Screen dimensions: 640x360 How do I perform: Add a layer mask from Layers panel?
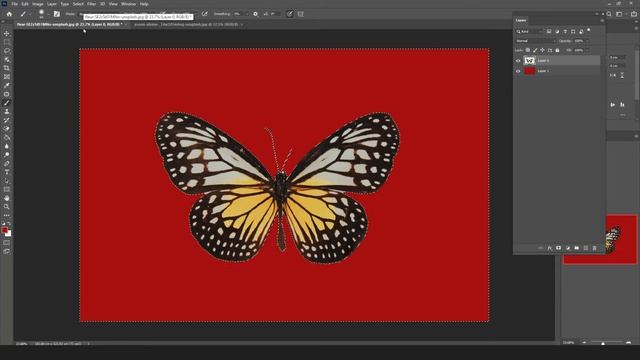point(558,248)
